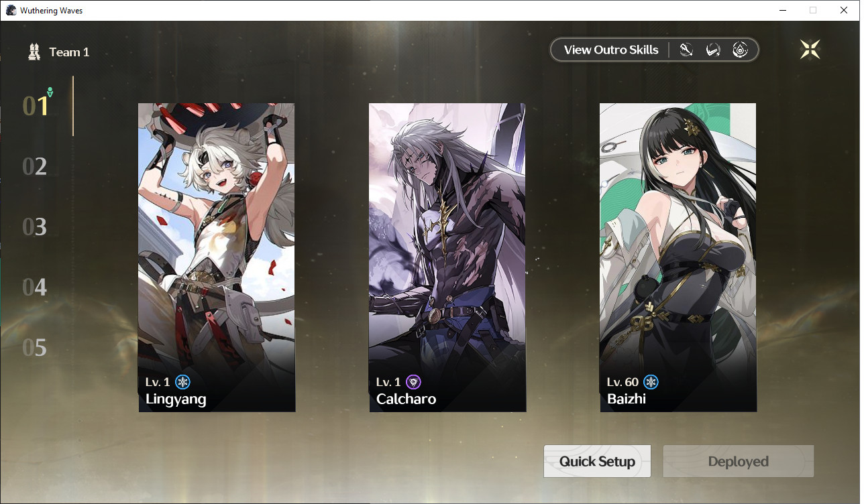
Task: Click the first outro skill icon
Action: (686, 50)
